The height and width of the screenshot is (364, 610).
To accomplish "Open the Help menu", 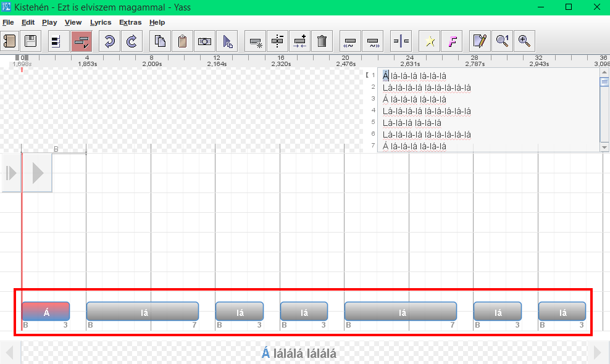I will (x=157, y=22).
